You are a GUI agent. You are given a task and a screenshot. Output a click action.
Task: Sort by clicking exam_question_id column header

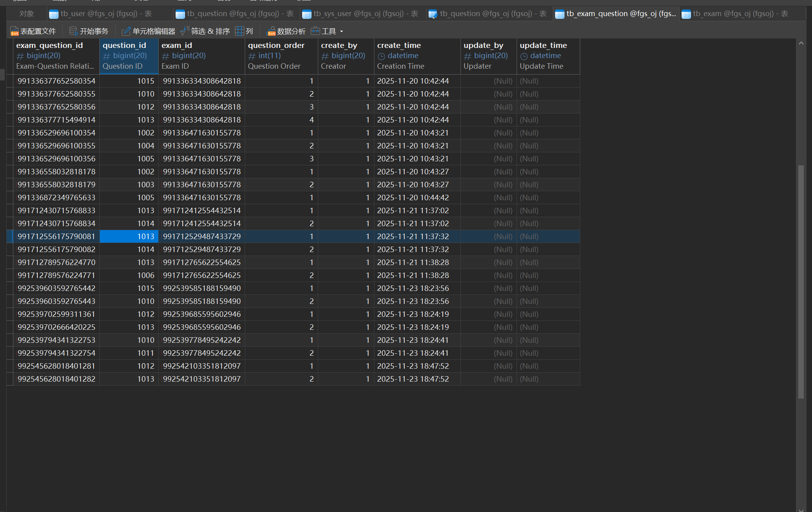[49, 46]
